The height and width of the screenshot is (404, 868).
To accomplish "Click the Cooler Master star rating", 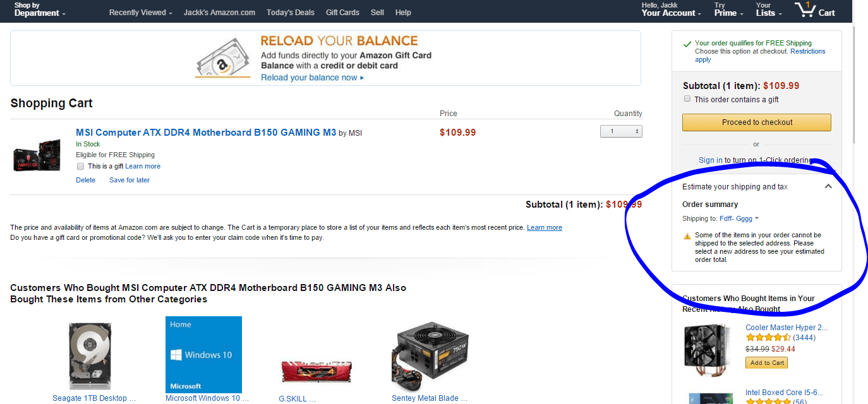I will coord(768,338).
